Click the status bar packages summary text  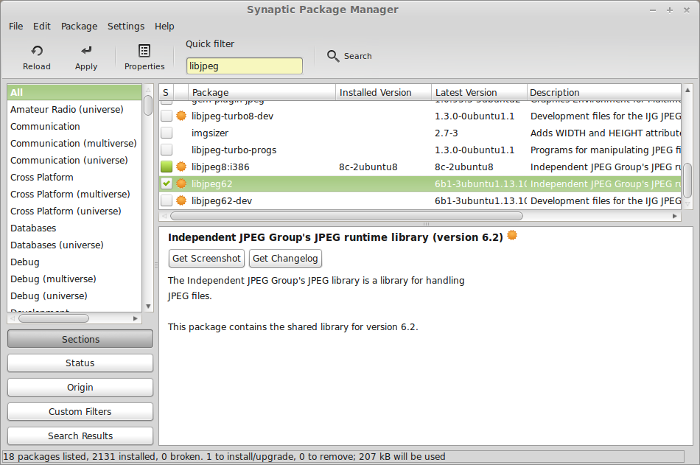pos(224,457)
